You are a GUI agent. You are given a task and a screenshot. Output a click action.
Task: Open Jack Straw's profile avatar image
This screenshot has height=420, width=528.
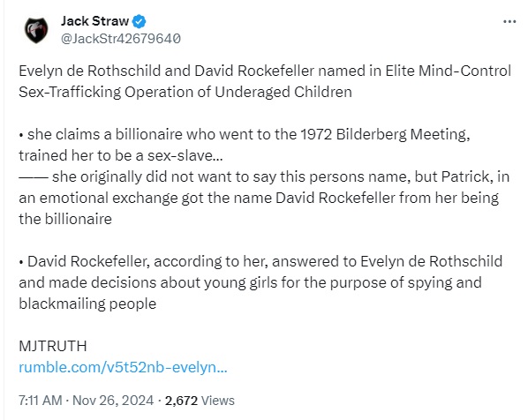pos(36,30)
